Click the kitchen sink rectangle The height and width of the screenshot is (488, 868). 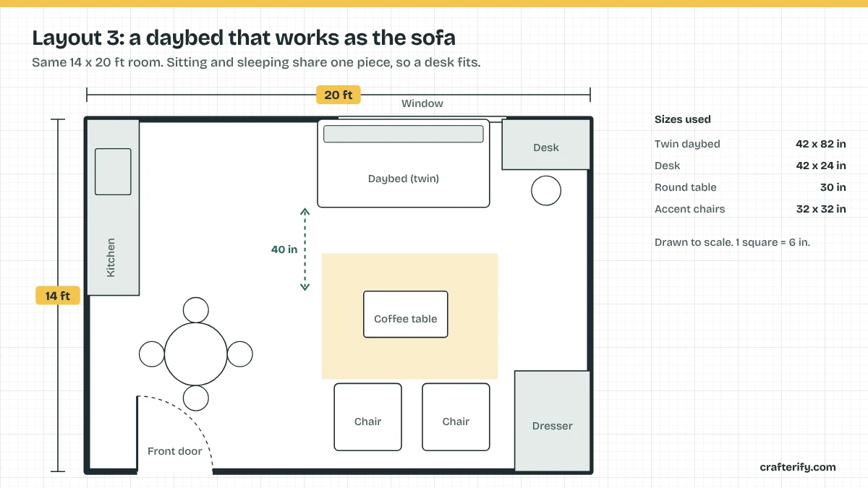pos(113,171)
